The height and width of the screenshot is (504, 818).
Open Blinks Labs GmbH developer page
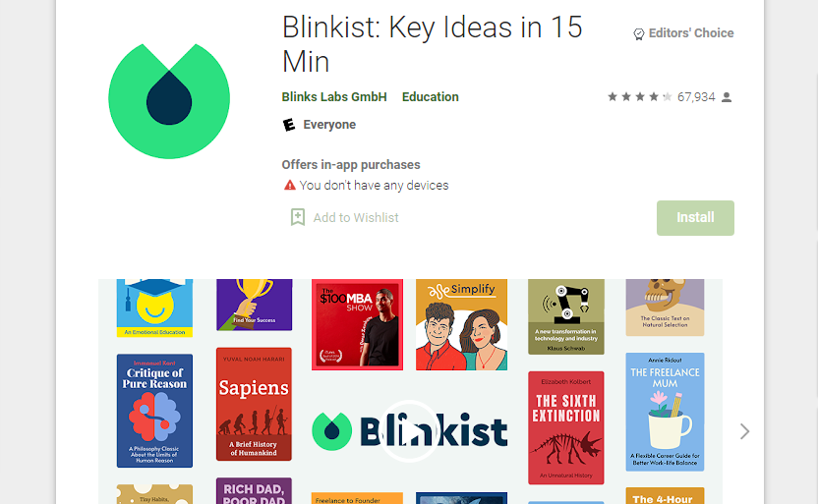pyautogui.click(x=334, y=97)
